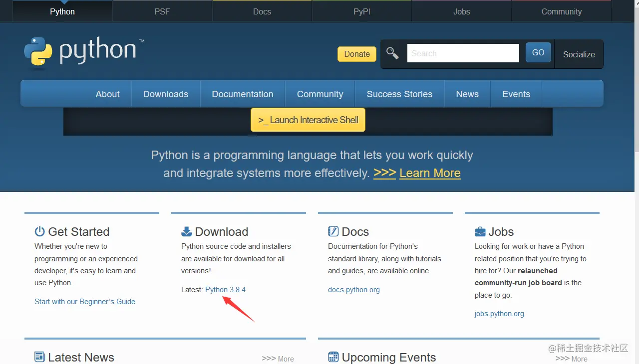Open the Docs top tab
The height and width of the screenshot is (364, 639).
point(262,11)
